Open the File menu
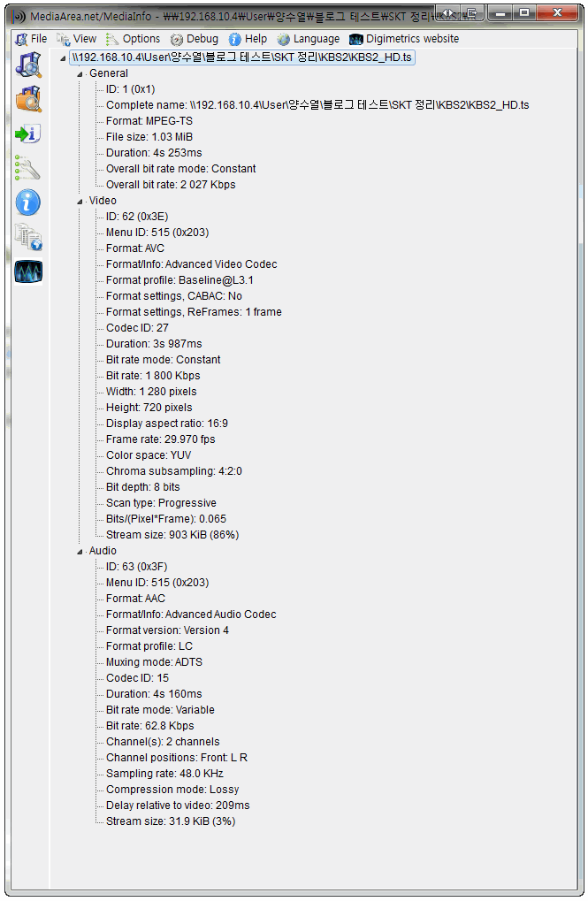Image resolution: width=588 pixels, height=901 pixels. pyautogui.click(x=32, y=39)
